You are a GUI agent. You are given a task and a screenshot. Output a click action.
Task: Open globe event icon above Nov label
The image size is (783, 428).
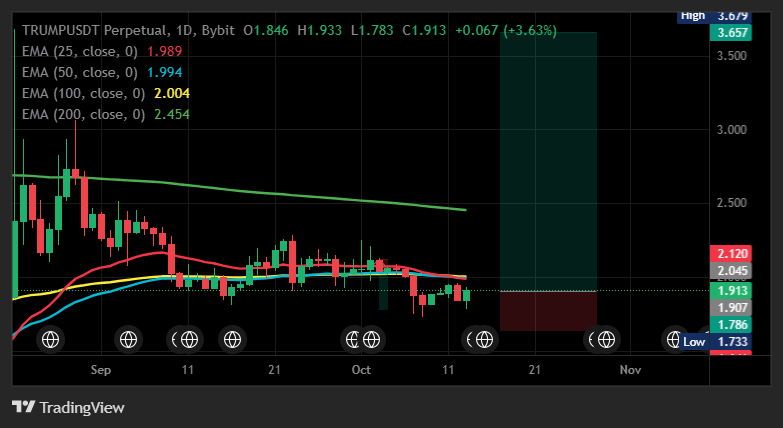[x=674, y=340]
